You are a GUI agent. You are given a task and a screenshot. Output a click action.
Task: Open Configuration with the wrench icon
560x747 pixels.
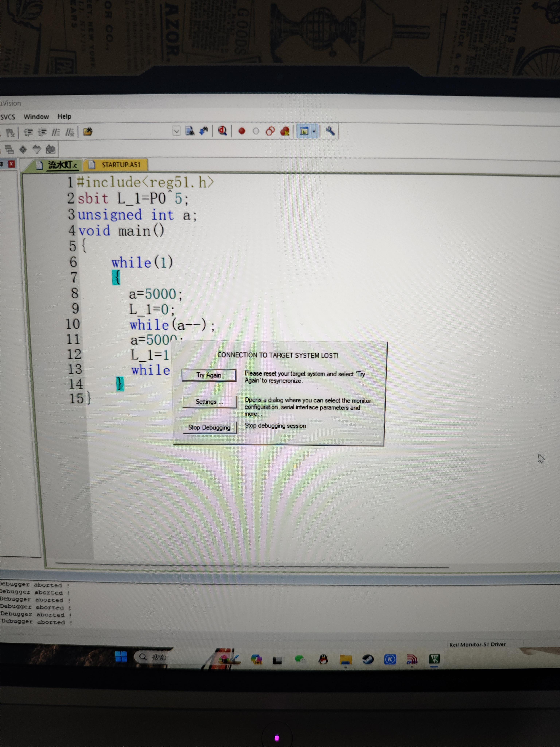point(330,131)
